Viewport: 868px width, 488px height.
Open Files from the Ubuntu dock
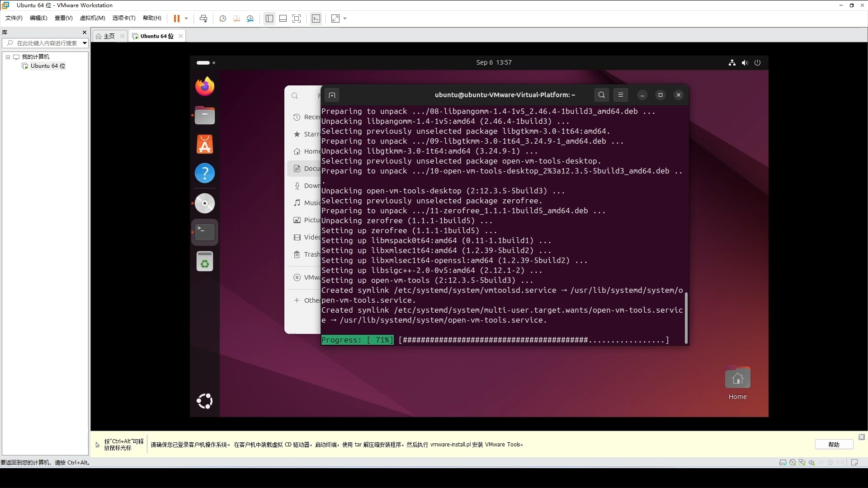205,116
